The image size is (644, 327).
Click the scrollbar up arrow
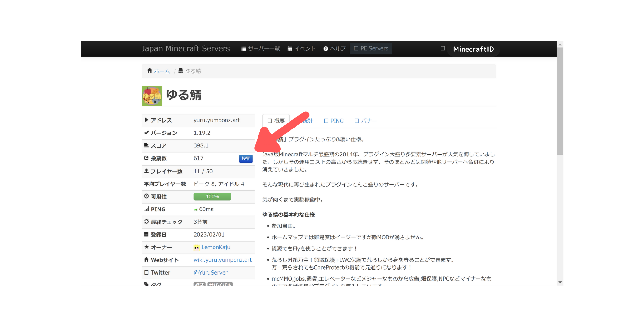(x=560, y=45)
